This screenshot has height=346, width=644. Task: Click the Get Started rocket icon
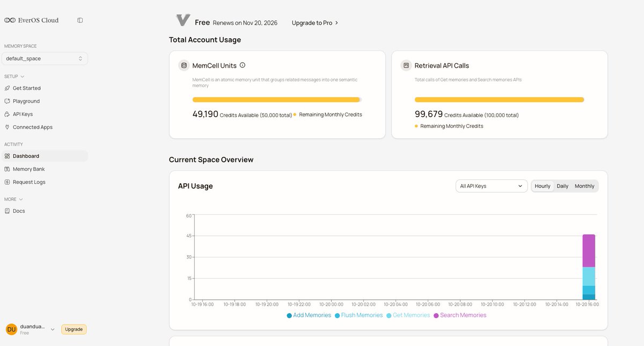click(7, 88)
